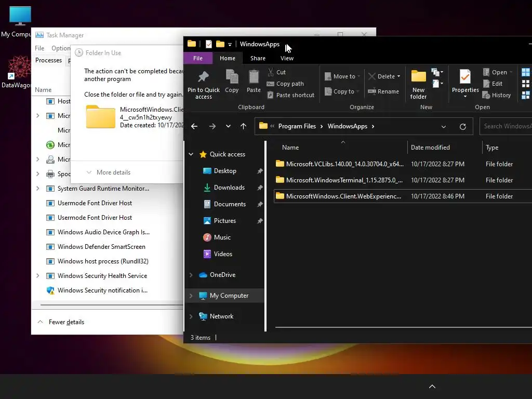Go forward in File Explorer
The image size is (532, 399).
click(212, 127)
